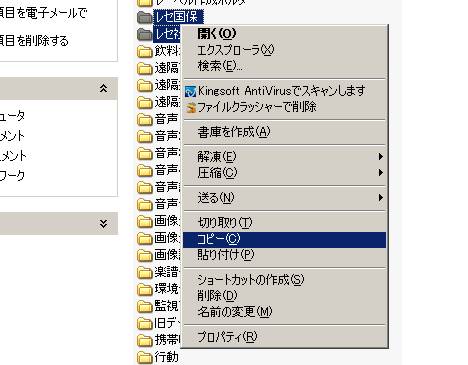The height and width of the screenshot is (365, 468).
Task: Click the 楽譜 folder icon
Action: [145, 272]
